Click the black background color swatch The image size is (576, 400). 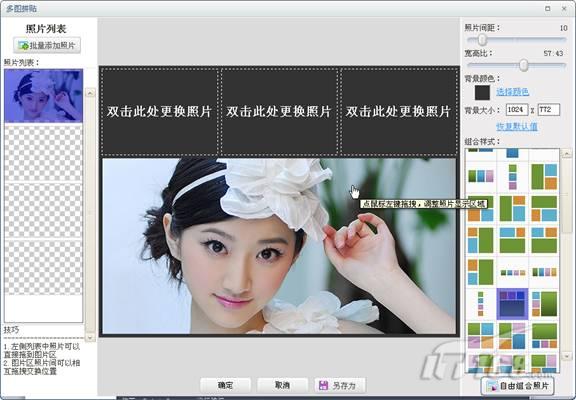point(482,93)
